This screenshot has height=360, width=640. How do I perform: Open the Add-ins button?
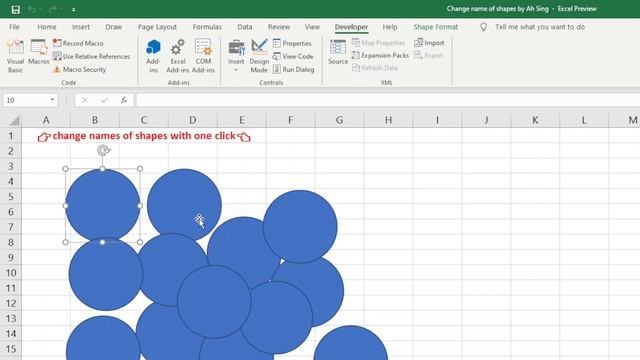tap(153, 56)
